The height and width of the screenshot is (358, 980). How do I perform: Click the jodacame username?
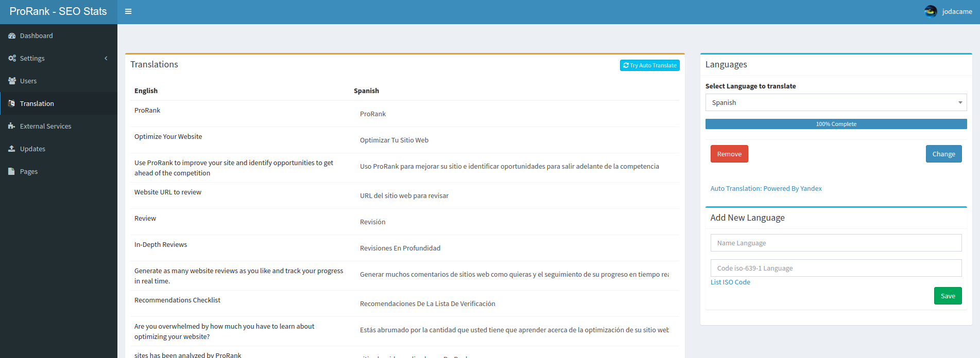point(957,11)
